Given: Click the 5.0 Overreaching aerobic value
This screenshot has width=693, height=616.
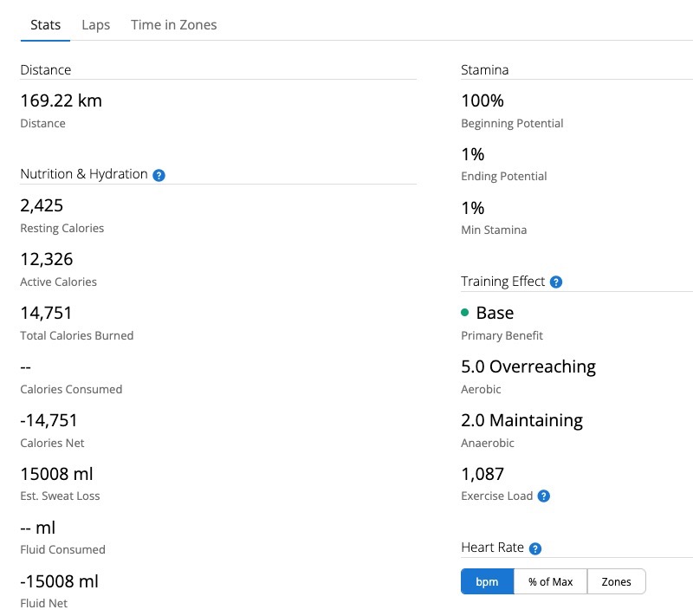Looking at the screenshot, I should click(x=528, y=366).
